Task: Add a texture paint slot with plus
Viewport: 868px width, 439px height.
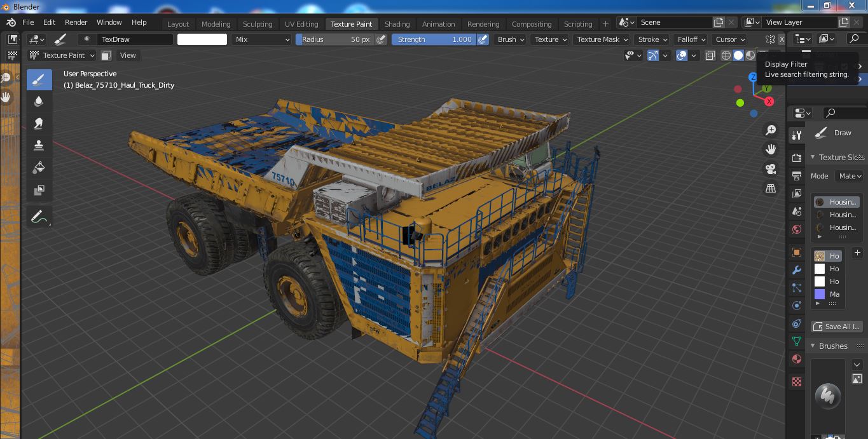Action: pos(857,253)
